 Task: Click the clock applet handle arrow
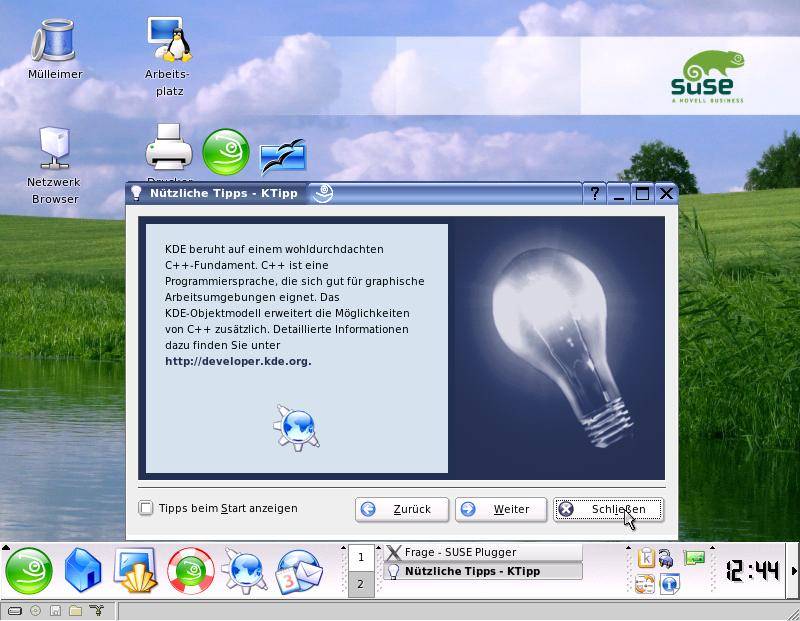coord(713,548)
